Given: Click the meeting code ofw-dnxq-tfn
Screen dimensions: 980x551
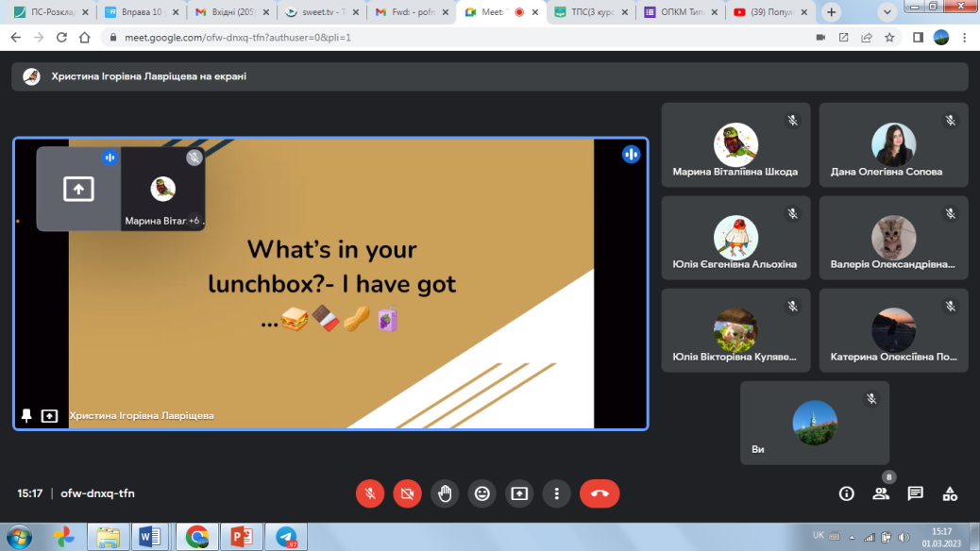Looking at the screenshot, I should pyautogui.click(x=97, y=493).
